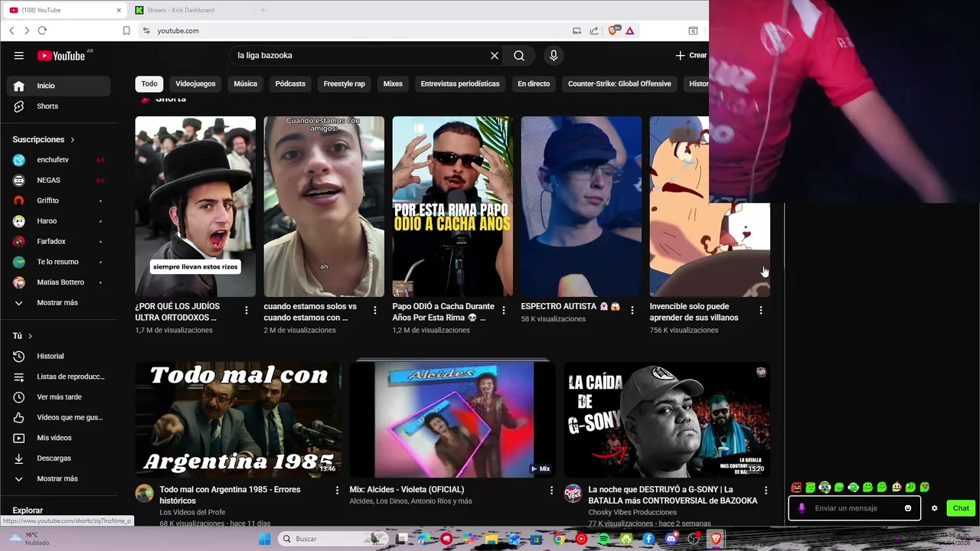The height and width of the screenshot is (551, 980).
Task: Filter by Mixes chip
Action: (x=393, y=83)
